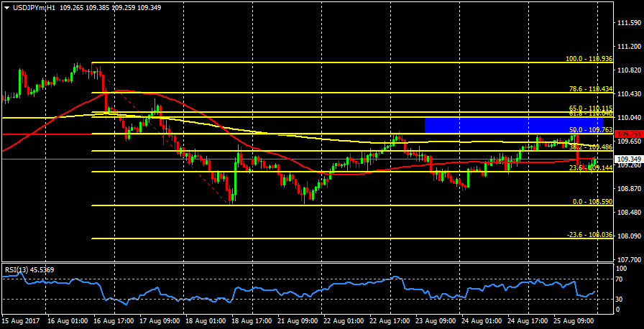This screenshot has width=644, height=329.
Task: Select the 78.6 - 110.434 Fibonacci level label
Action: 590,89
